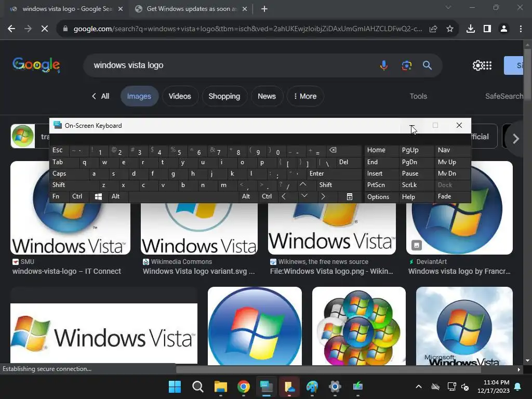Expand the More search filters menu

[x=305, y=96]
